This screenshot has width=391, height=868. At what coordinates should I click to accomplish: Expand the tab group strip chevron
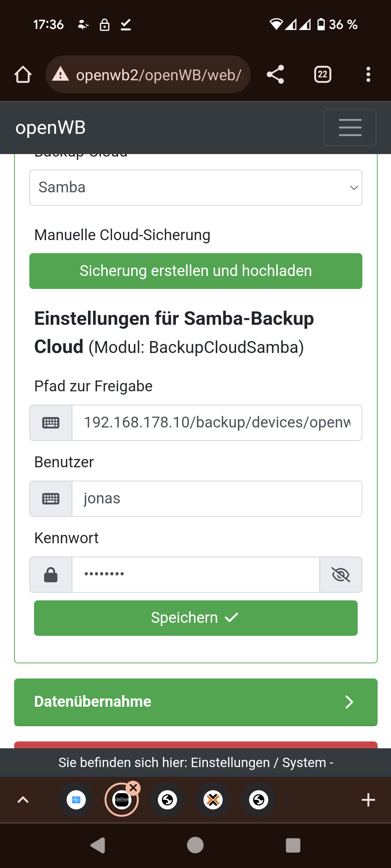[x=23, y=800]
